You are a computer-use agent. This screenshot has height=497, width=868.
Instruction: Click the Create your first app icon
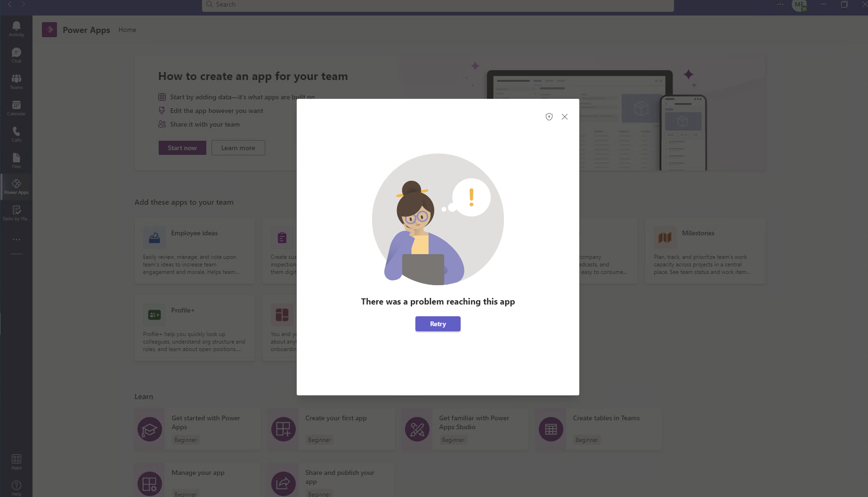tap(284, 429)
